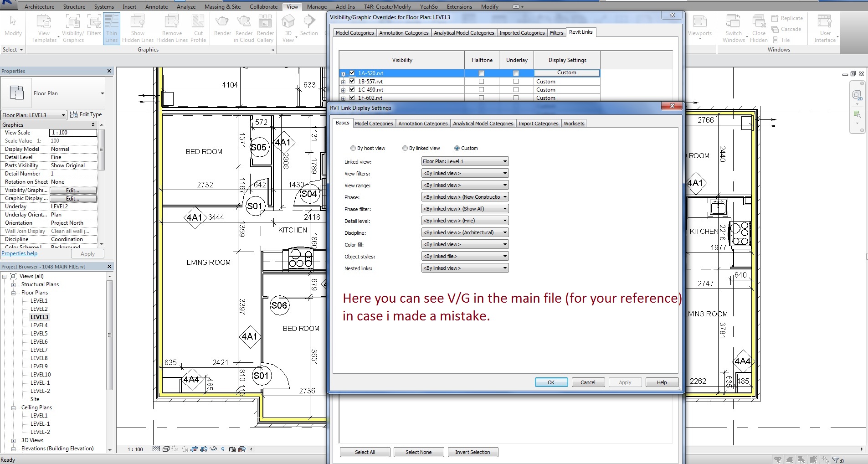
Task: Select the By host view radio button
Action: point(353,148)
